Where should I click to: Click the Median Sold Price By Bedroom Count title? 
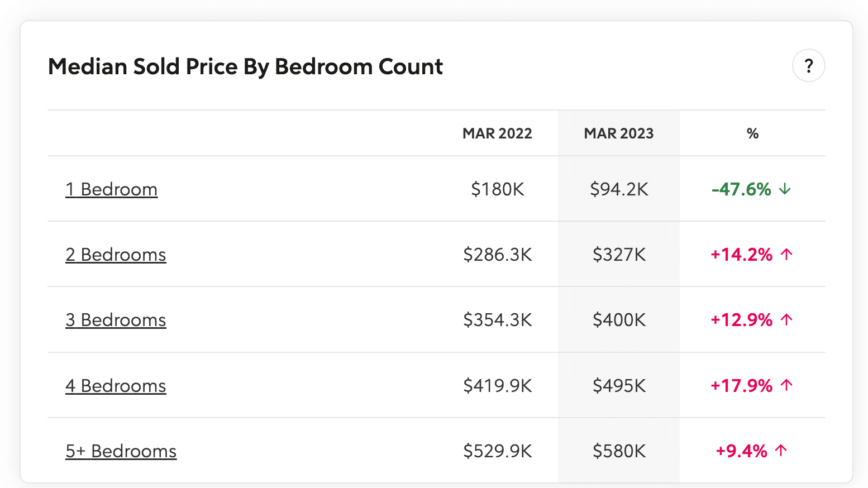[x=245, y=66]
